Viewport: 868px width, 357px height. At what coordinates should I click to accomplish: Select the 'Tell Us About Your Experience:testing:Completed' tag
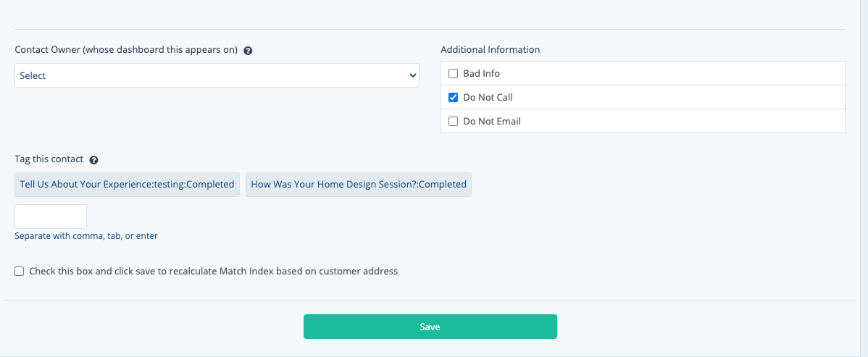coord(127,185)
